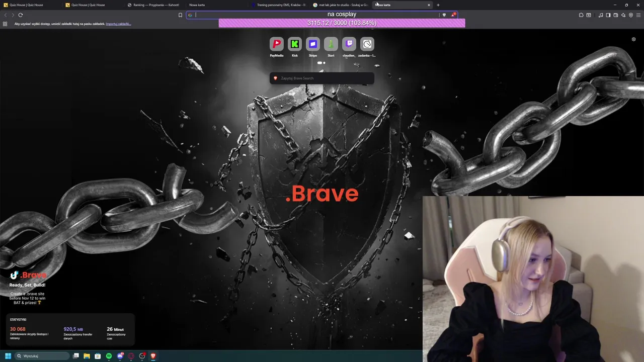Click the Brave Search box on new tab

click(322, 78)
